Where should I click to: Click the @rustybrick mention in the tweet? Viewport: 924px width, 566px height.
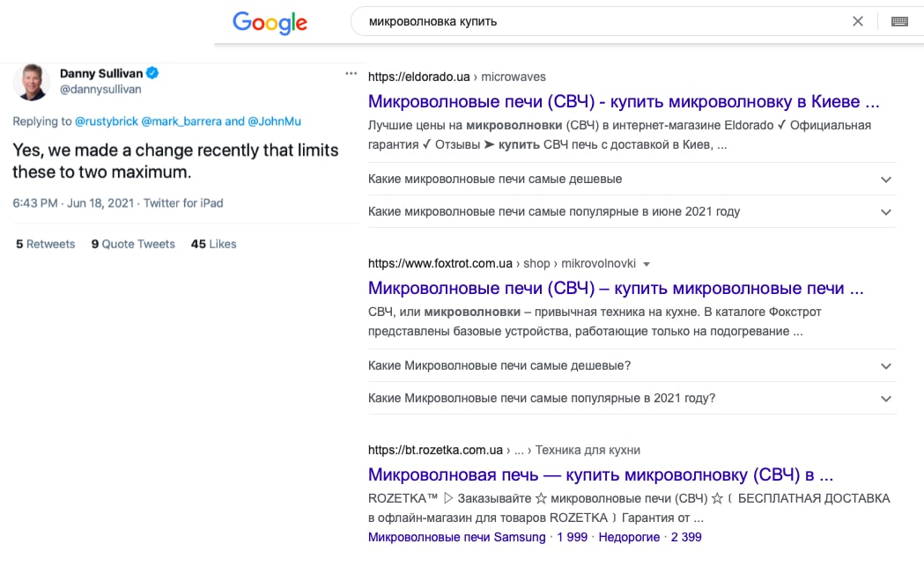[106, 121]
